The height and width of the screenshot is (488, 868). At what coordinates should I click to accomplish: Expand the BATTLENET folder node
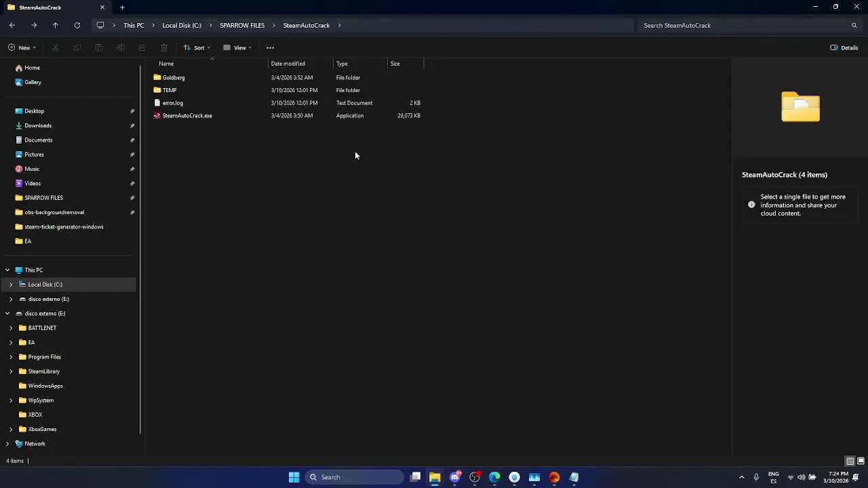tap(11, 328)
